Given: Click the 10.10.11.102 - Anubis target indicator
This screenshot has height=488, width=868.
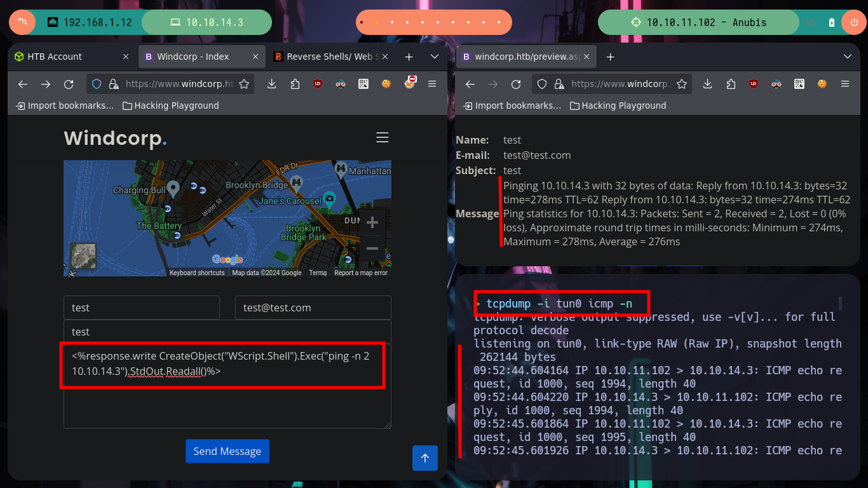Looking at the screenshot, I should [x=698, y=22].
